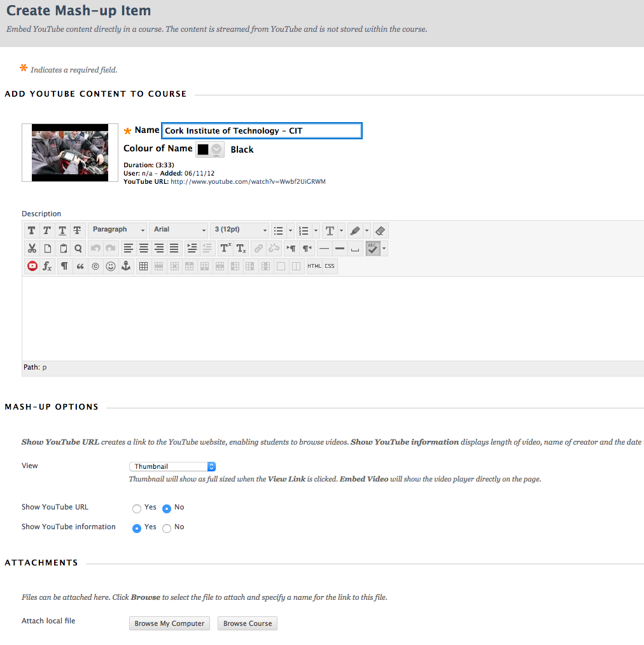This screenshot has height=645, width=644.
Task: Click the numbered list icon
Action: pyautogui.click(x=304, y=231)
